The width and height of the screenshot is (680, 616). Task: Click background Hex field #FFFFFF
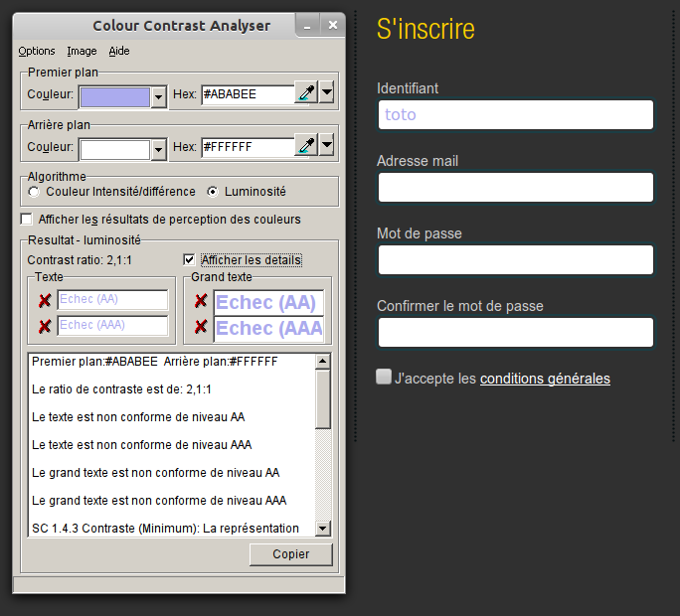coord(249,147)
